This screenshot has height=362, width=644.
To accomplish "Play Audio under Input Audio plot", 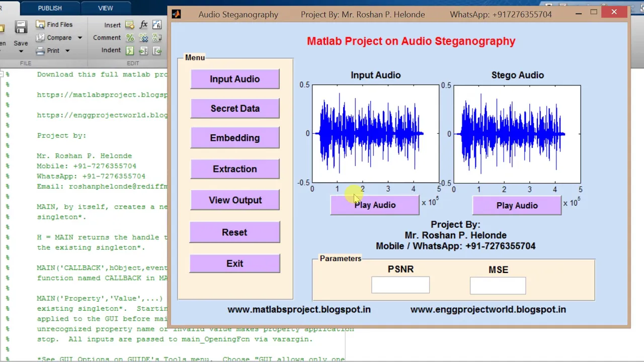I will pyautogui.click(x=375, y=205).
